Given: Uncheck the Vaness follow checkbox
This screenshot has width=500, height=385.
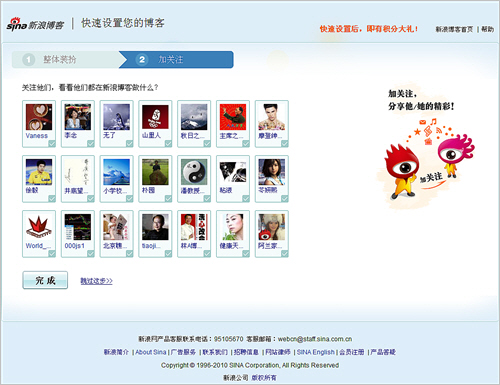Looking at the screenshot, I should pos(52,144).
